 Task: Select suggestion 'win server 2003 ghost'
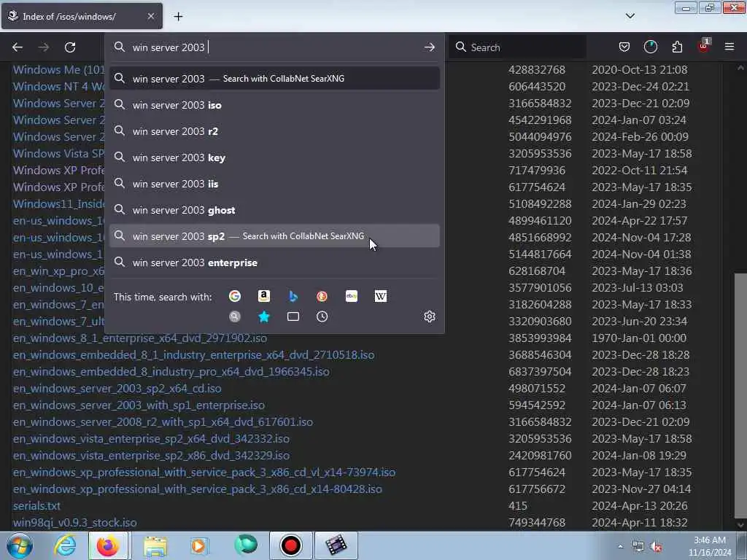click(x=274, y=210)
